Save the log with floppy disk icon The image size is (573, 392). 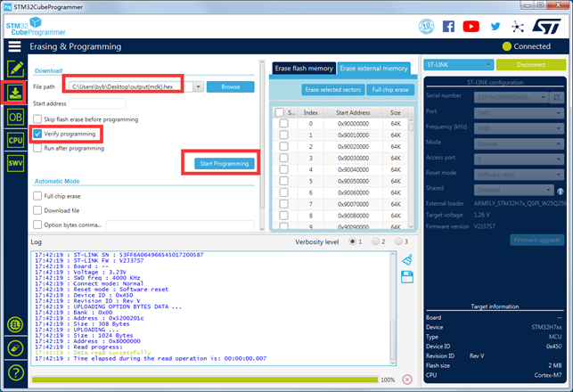[x=407, y=277]
